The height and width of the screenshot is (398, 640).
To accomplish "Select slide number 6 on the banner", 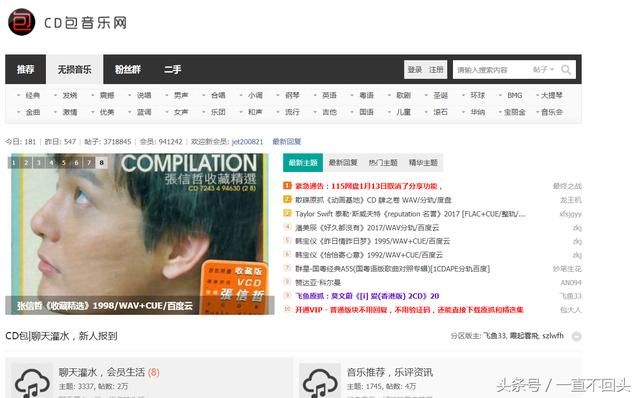I will tap(76, 163).
